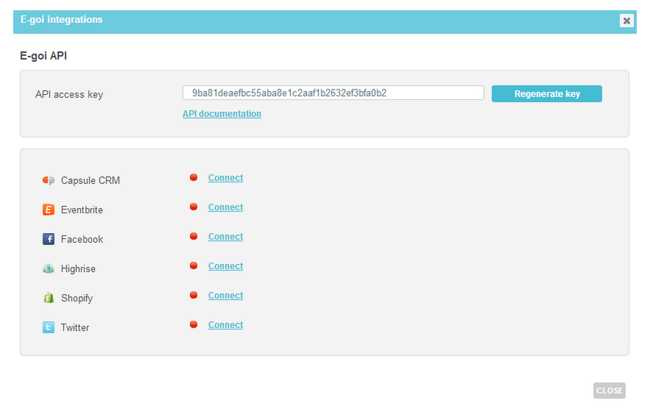Connect the Facebook integration
This screenshot has height=412, width=650.
226,237
